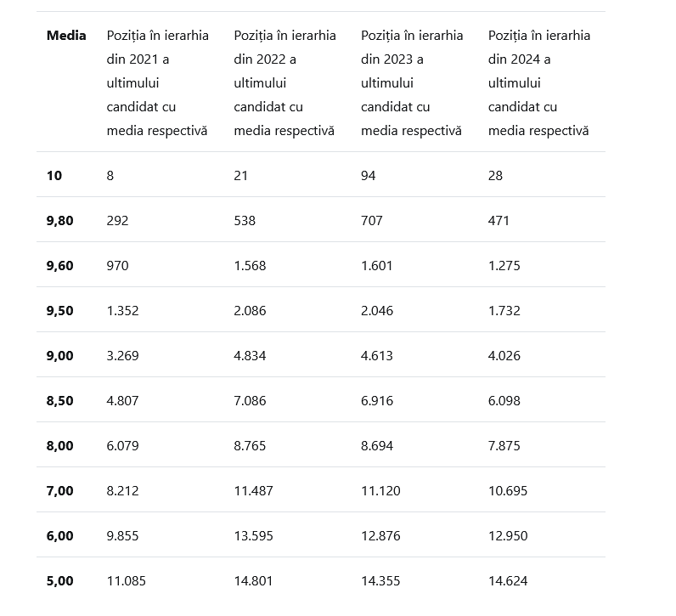Click value 4.613 in the 9,00 row
Viewport: 676px width, 616px height.
click(377, 356)
